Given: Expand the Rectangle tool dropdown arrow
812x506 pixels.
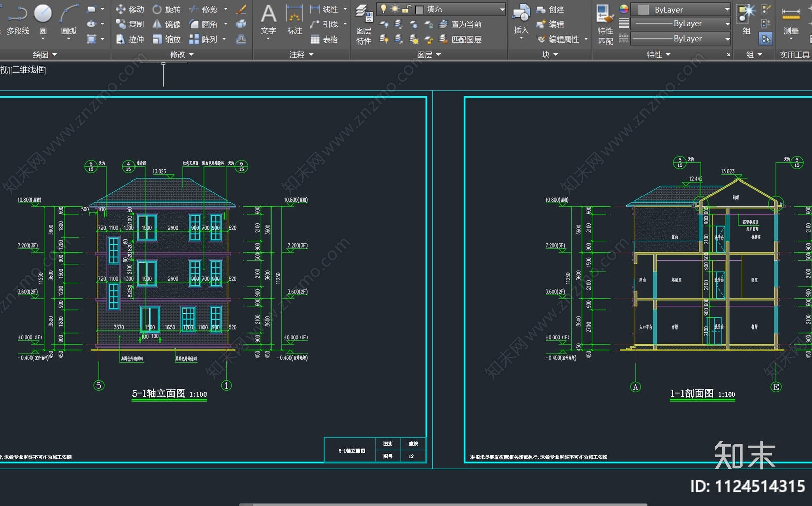Looking at the screenshot, I should click(x=103, y=9).
